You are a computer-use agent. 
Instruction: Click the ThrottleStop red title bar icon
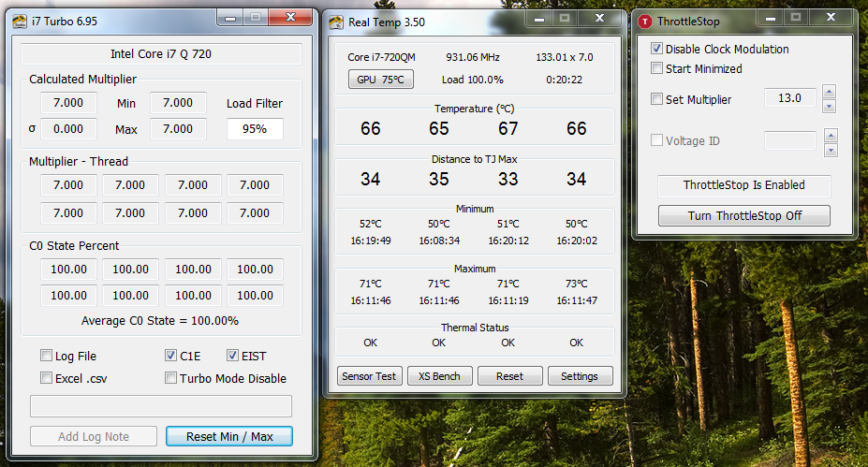click(x=645, y=22)
